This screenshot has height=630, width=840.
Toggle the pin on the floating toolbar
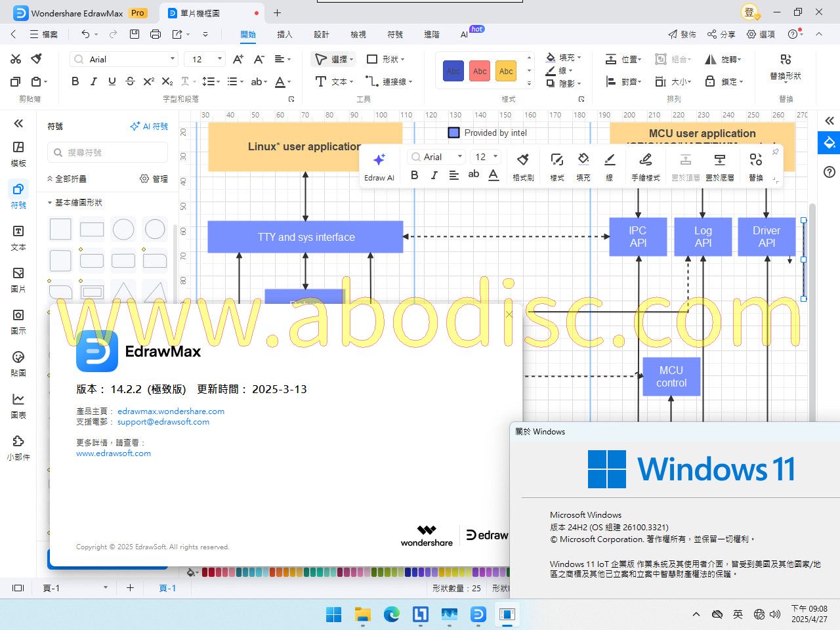[x=775, y=152]
